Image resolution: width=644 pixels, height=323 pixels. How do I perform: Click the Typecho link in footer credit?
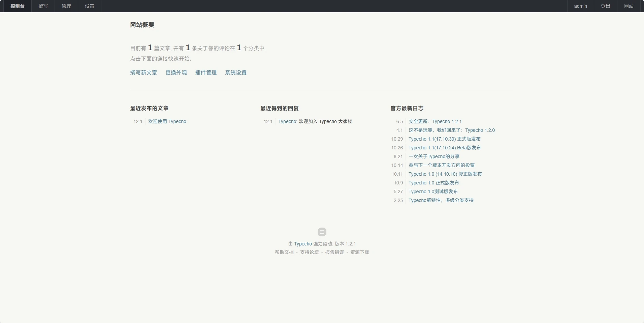click(303, 244)
